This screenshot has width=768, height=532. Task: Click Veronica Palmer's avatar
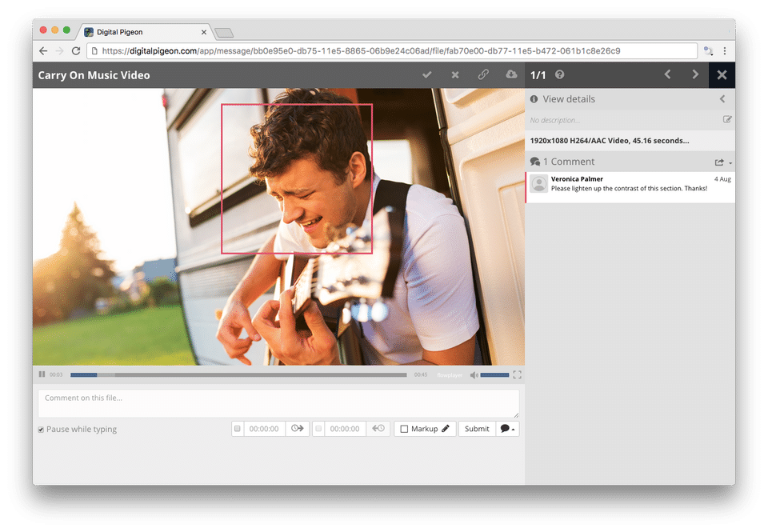[539, 184]
